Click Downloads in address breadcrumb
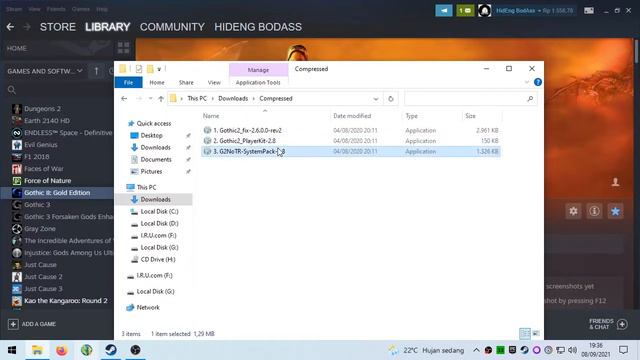Screen dimensions: 640x360 [233, 99]
